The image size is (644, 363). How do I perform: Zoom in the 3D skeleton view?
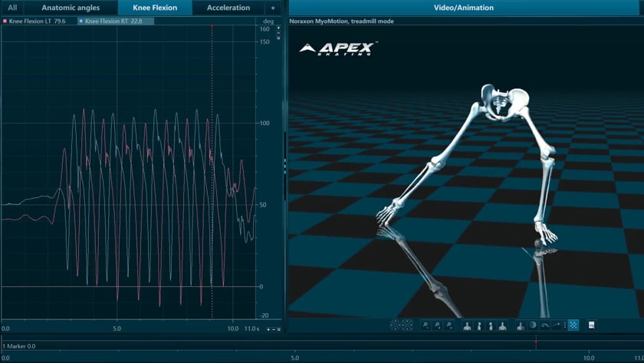click(438, 325)
